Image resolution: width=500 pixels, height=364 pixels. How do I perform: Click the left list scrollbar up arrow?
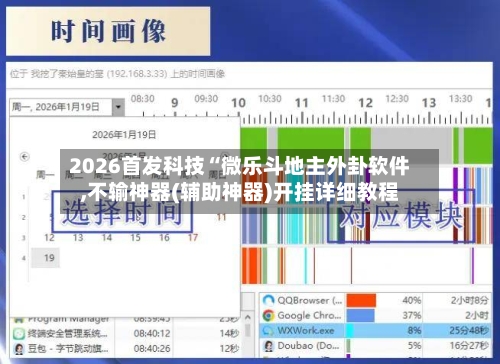pos(248,317)
